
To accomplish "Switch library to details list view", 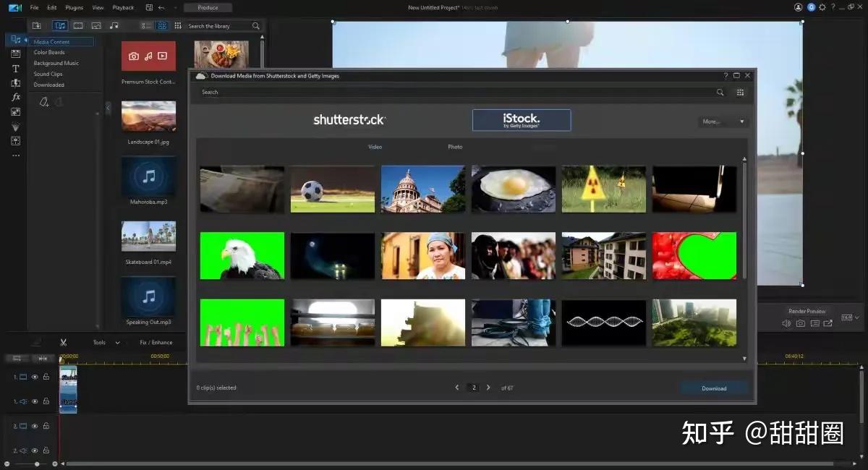I will (x=147, y=26).
